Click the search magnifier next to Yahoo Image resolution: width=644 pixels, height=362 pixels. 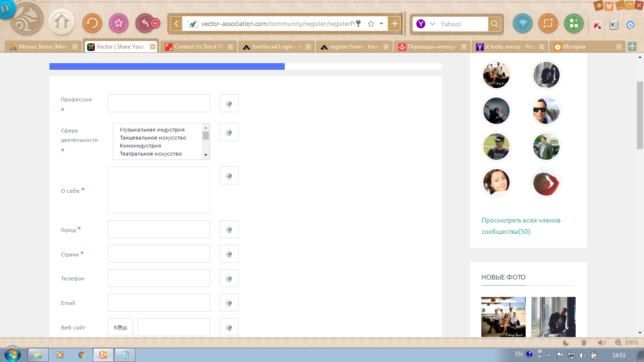tap(494, 24)
